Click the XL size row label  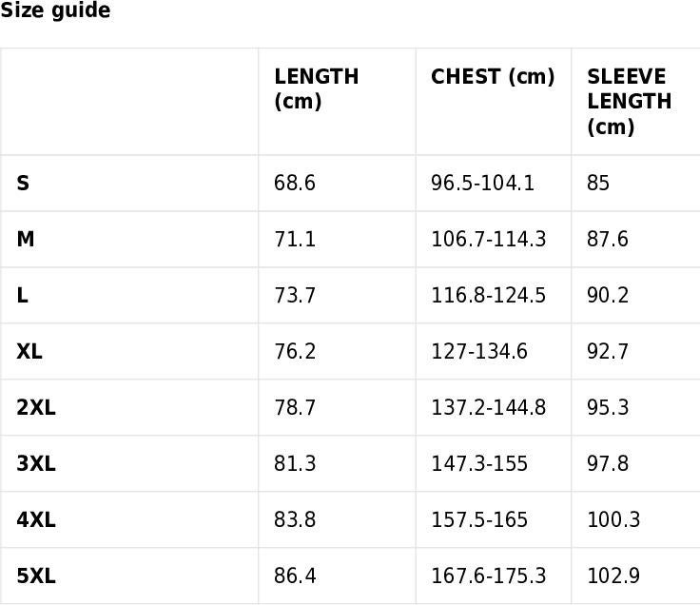[29, 351]
